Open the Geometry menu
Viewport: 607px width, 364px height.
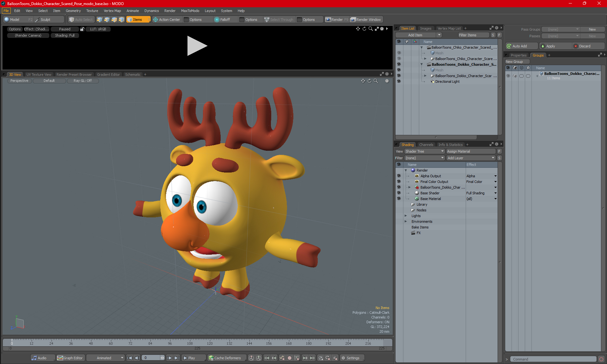[x=73, y=11]
